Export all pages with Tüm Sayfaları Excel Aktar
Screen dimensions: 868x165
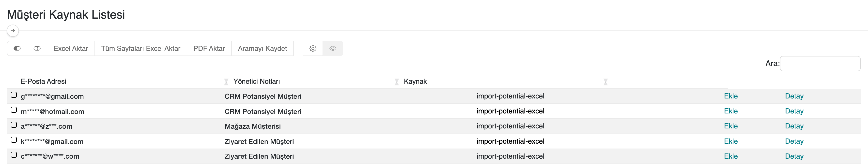[140, 48]
